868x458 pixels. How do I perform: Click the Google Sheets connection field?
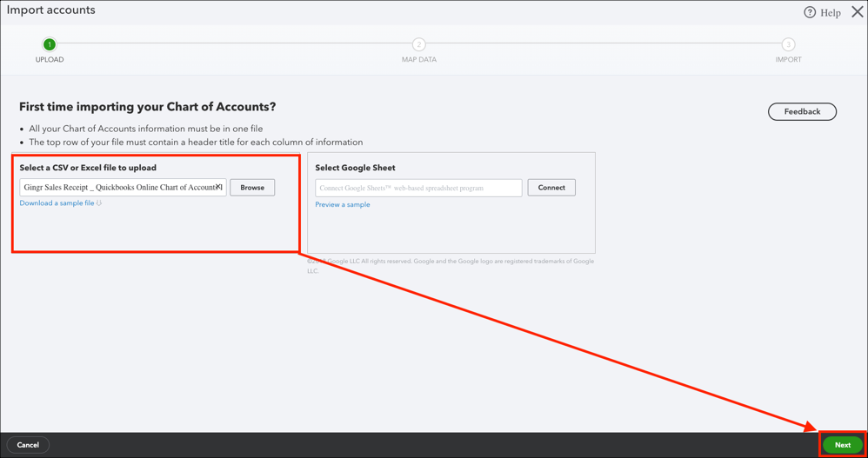click(x=418, y=188)
